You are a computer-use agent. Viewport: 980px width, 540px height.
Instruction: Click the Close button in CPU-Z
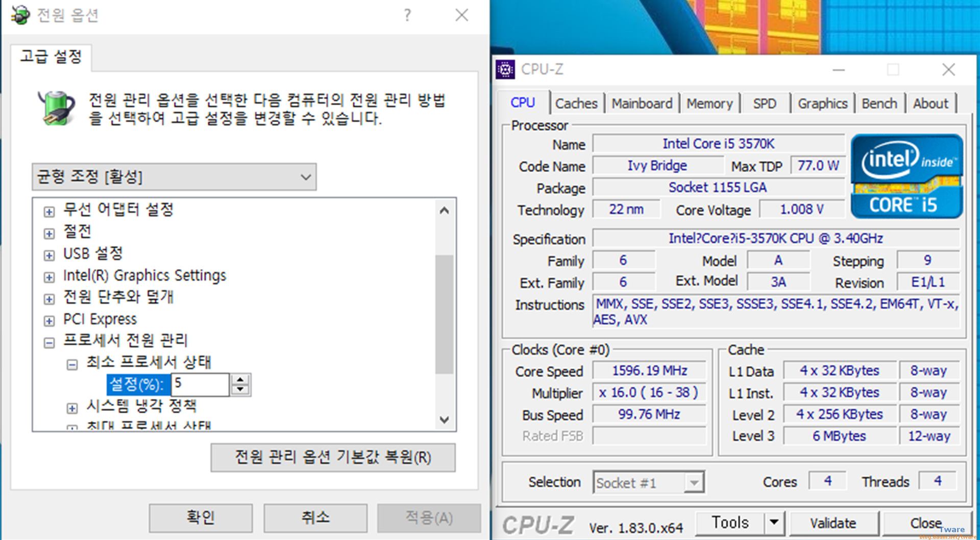[x=926, y=523]
